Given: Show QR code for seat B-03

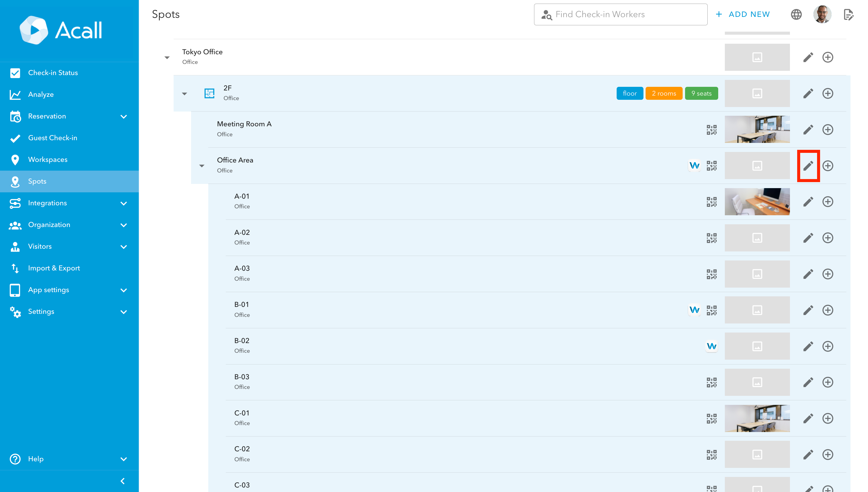Looking at the screenshot, I should click(x=711, y=382).
